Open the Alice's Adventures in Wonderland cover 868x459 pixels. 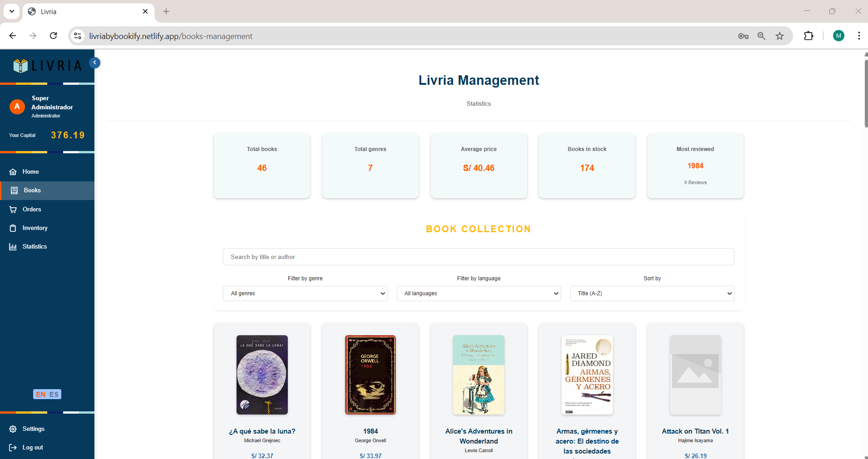click(x=478, y=375)
